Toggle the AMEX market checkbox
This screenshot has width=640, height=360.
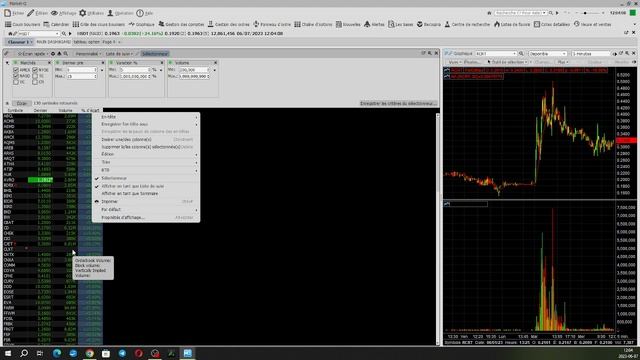(16, 70)
